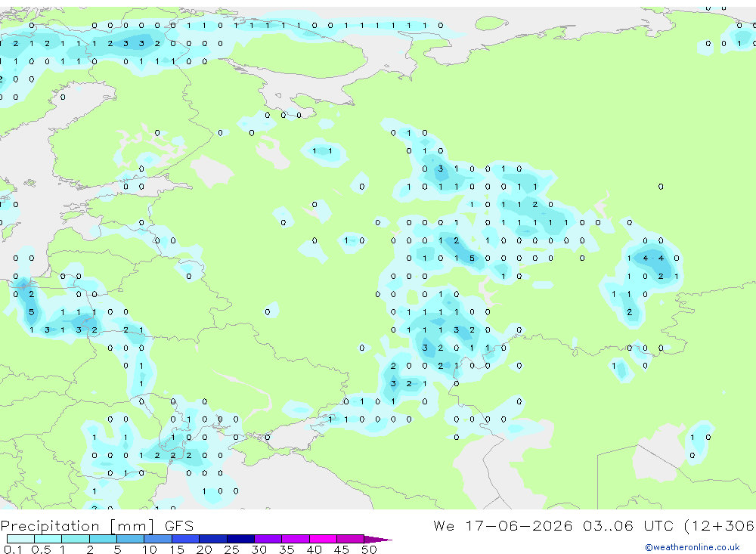
Task: Select the 'GFS' model label
Action: click(179, 525)
